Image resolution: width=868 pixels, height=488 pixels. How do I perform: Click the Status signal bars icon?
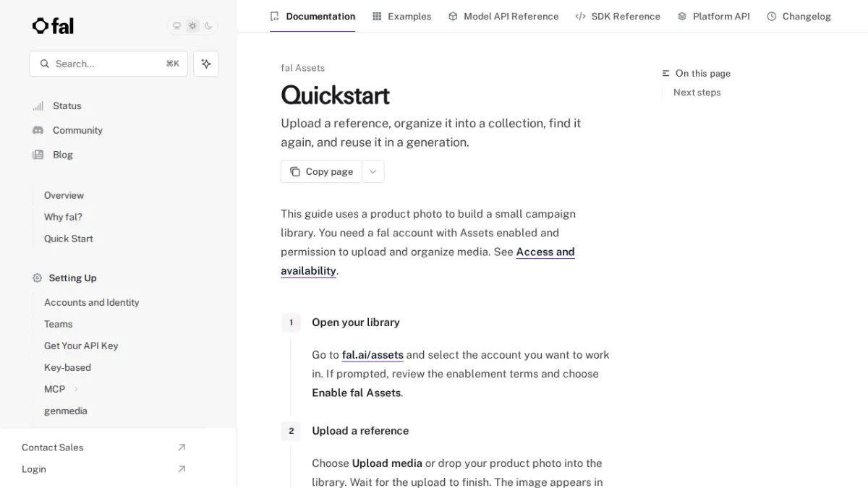[38, 106]
